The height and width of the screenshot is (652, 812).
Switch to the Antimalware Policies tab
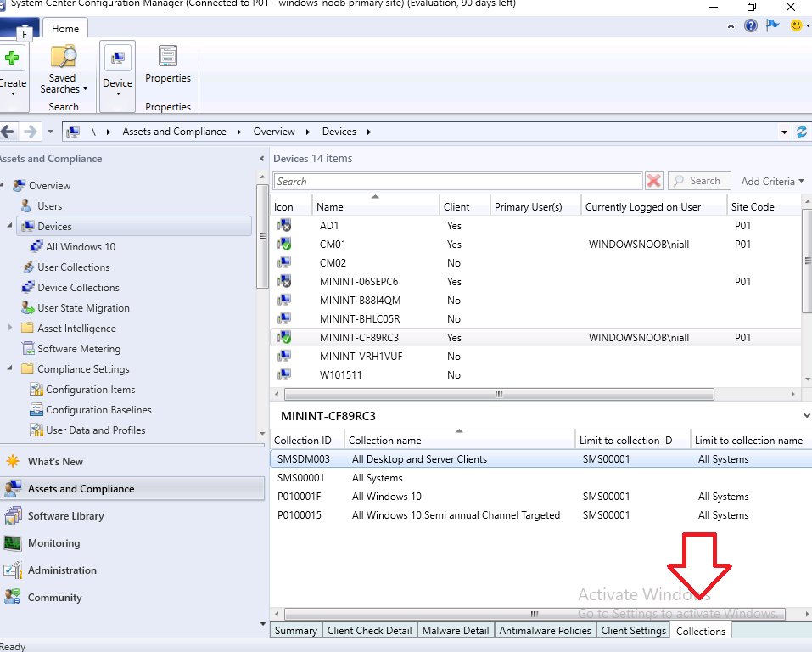(545, 630)
